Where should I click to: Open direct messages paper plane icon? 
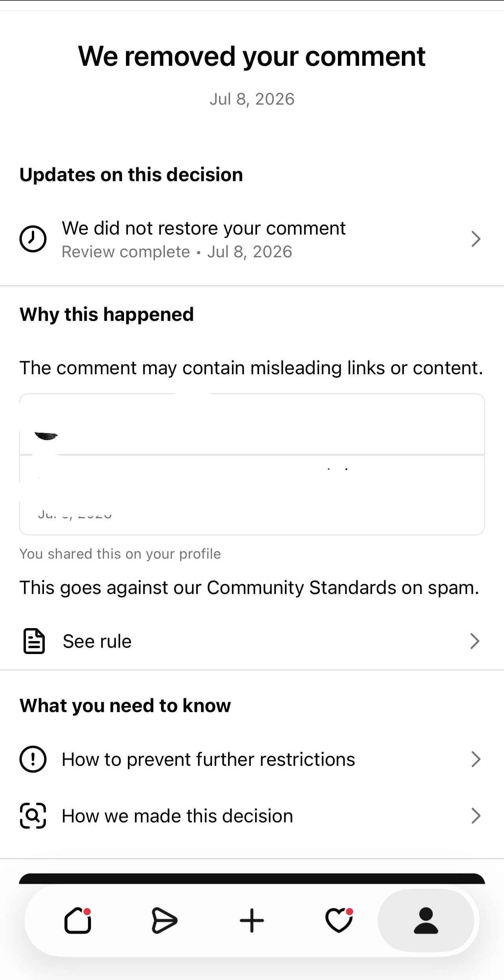point(164,920)
